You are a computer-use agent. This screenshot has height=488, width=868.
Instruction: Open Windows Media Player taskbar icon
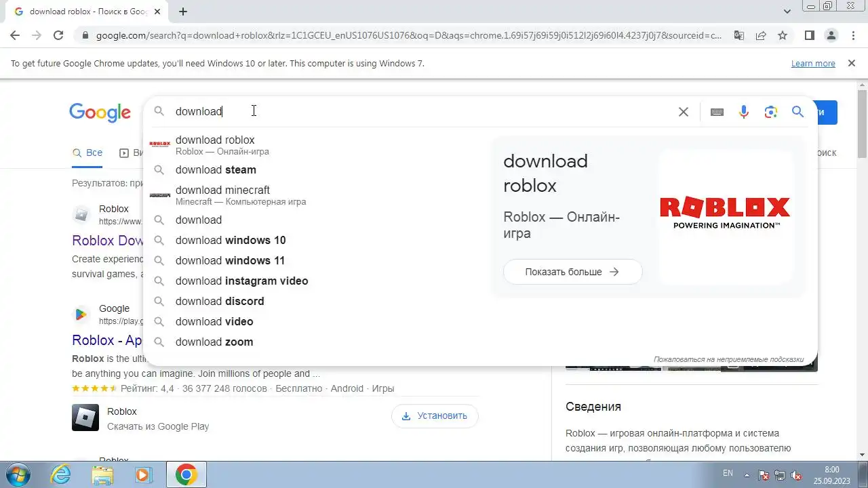pyautogui.click(x=144, y=474)
